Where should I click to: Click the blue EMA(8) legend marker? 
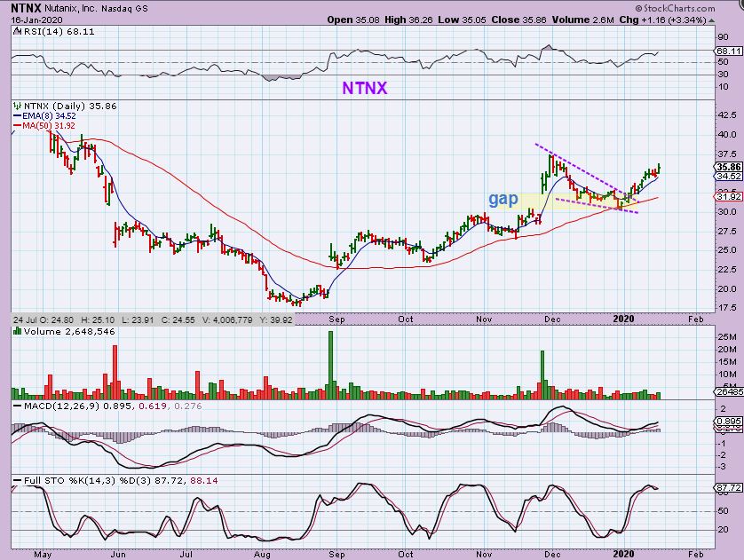[16, 114]
